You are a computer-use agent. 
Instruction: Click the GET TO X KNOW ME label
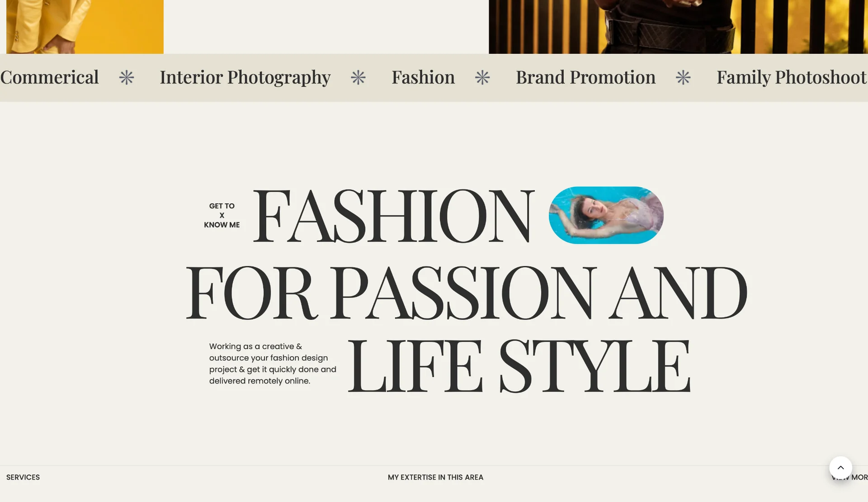point(222,215)
